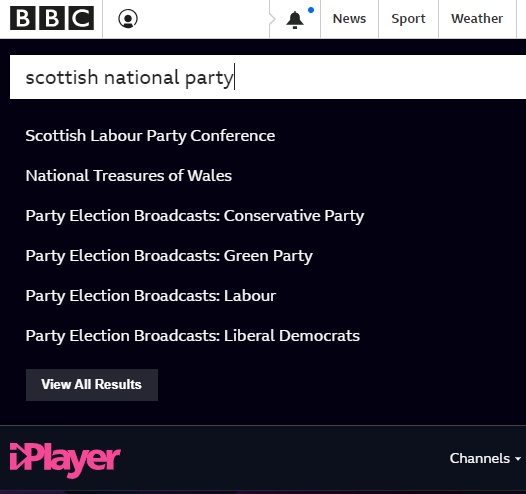Expand the Channels dropdown menu

[485, 458]
